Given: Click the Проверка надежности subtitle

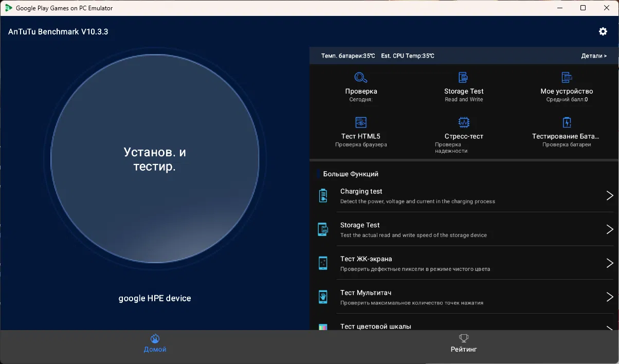Looking at the screenshot, I should click(x=451, y=148).
